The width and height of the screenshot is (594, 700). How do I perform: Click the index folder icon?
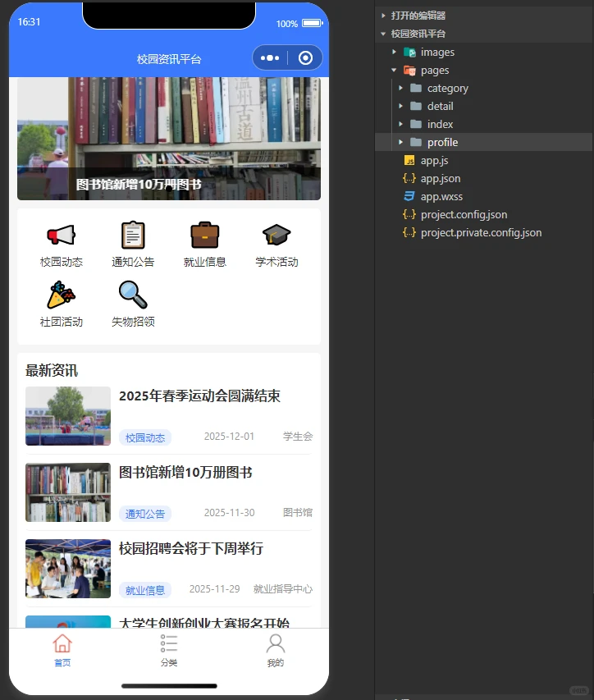click(416, 124)
